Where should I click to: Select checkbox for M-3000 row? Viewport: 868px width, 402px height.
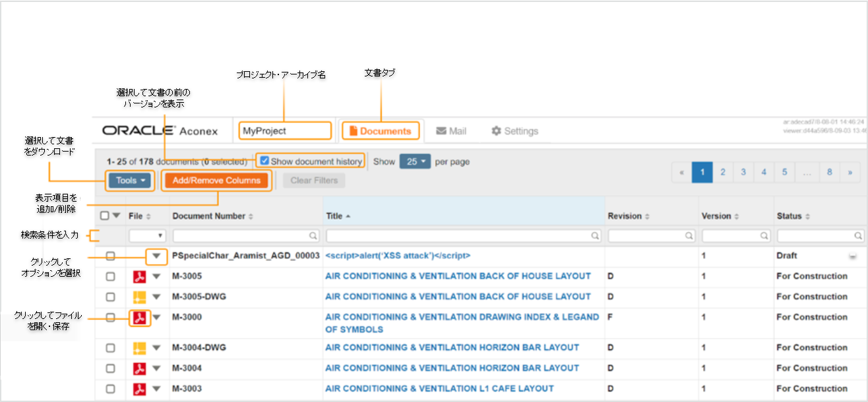click(110, 317)
